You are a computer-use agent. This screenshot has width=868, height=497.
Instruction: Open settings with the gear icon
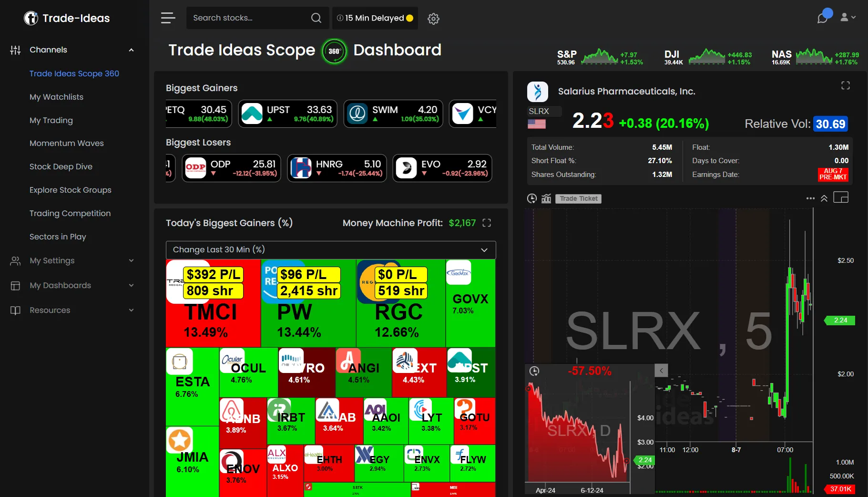pos(433,19)
